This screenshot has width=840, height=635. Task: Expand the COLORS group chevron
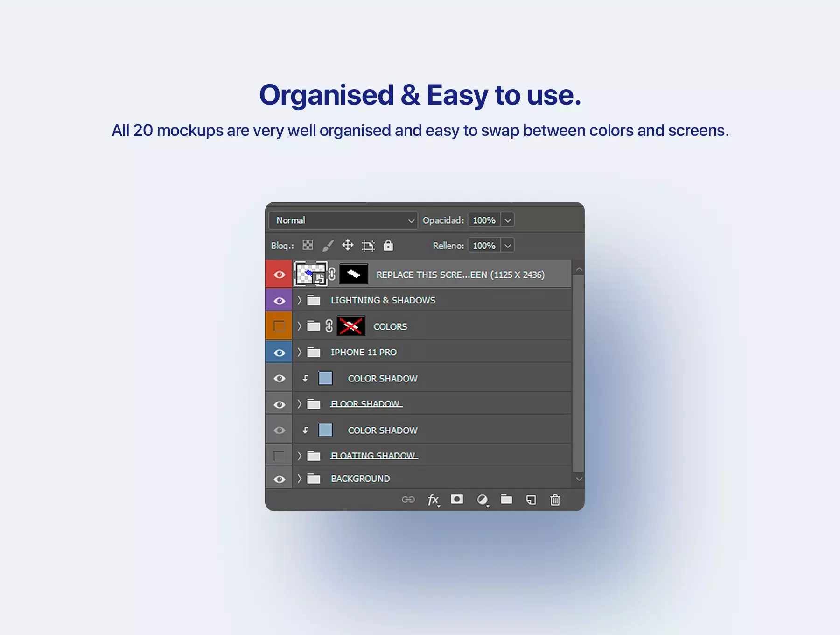300,326
